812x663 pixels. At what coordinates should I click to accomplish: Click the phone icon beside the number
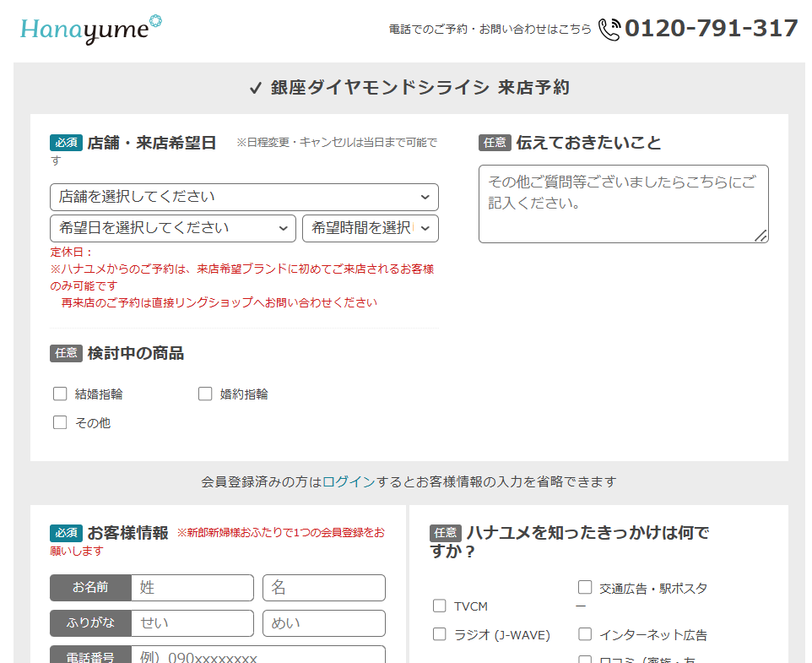point(609,30)
